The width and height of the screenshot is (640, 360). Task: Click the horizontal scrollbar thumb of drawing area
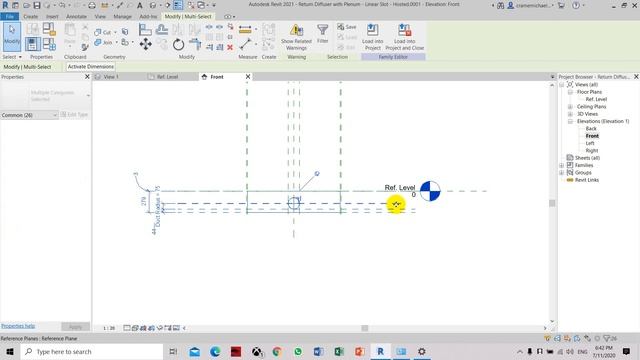[364, 328]
